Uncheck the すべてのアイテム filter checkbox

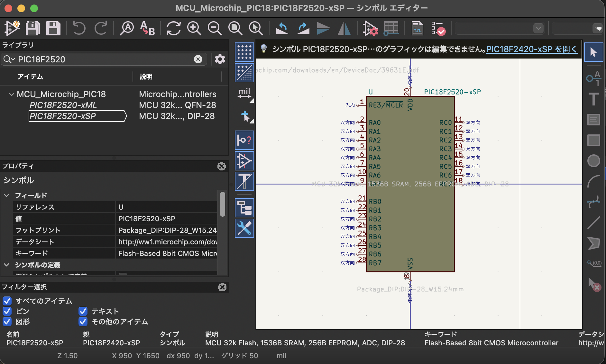7,301
